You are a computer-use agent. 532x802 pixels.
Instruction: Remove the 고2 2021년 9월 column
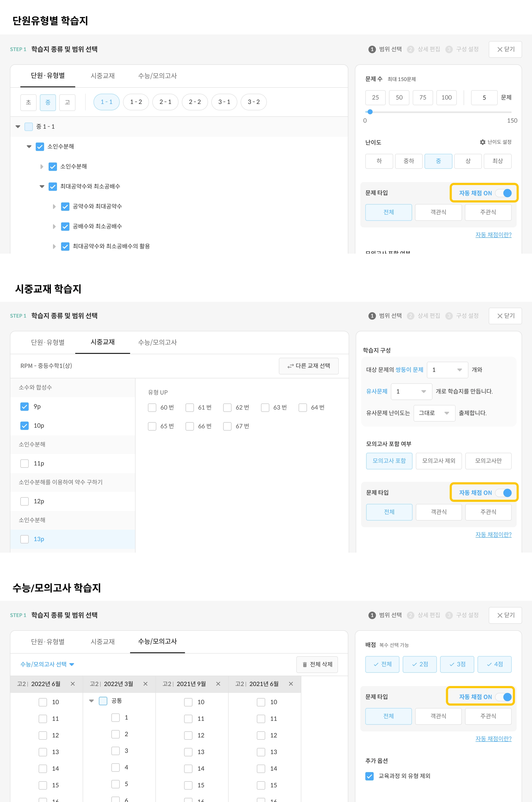click(x=218, y=684)
